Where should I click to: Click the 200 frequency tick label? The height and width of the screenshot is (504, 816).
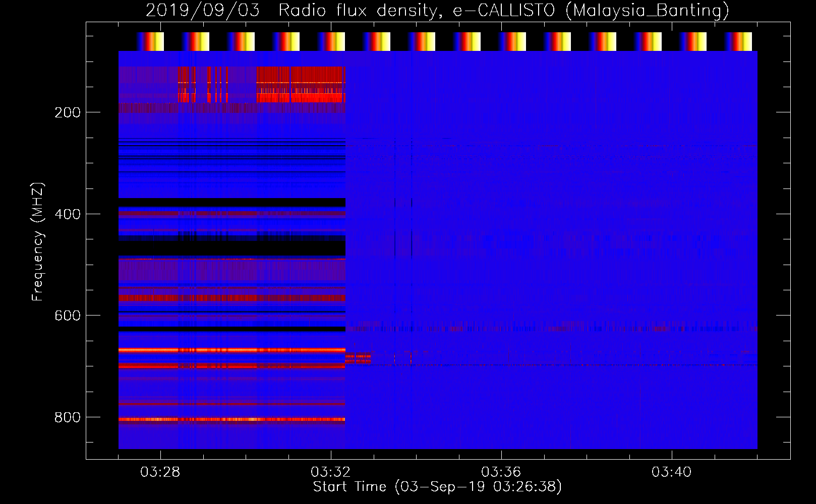pyautogui.click(x=68, y=112)
